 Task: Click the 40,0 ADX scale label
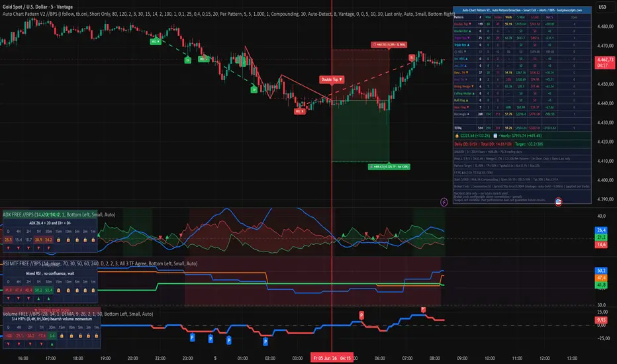tap(601, 216)
